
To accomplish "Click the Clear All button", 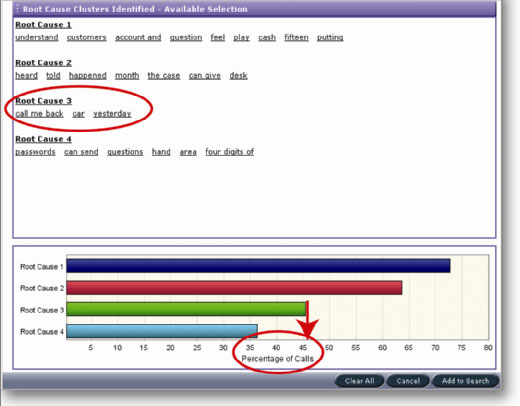I will click(359, 381).
